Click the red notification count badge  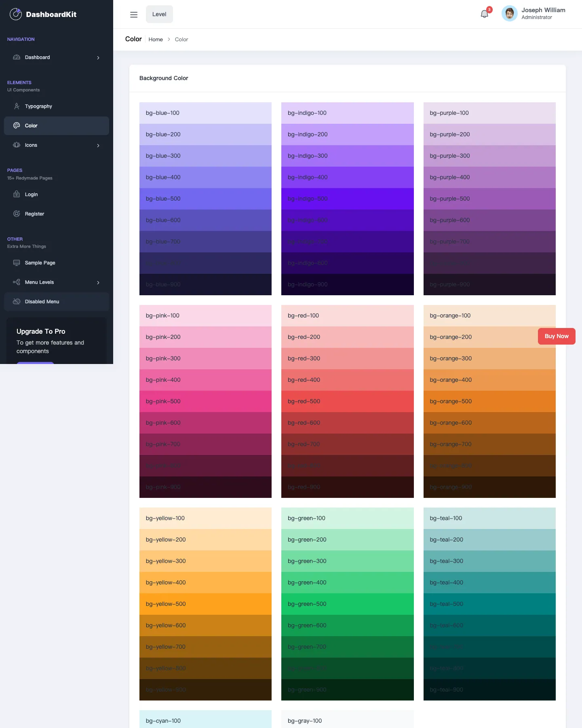pos(489,10)
